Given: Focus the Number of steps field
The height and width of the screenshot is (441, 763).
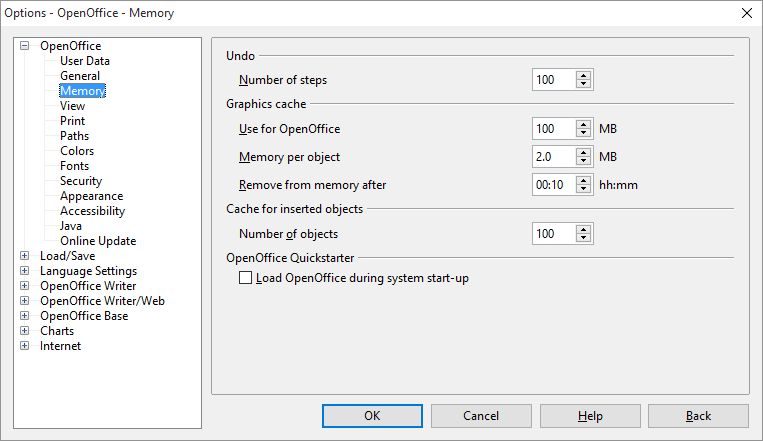Looking at the screenshot, I should click(554, 80).
